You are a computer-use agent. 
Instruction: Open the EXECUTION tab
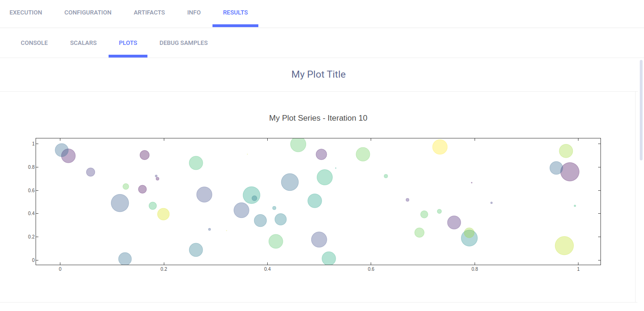point(26,13)
